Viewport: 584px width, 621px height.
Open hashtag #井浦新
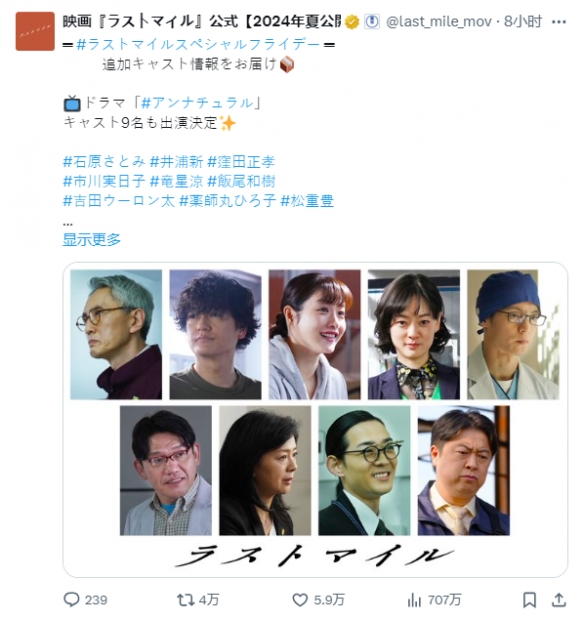[x=177, y=162]
